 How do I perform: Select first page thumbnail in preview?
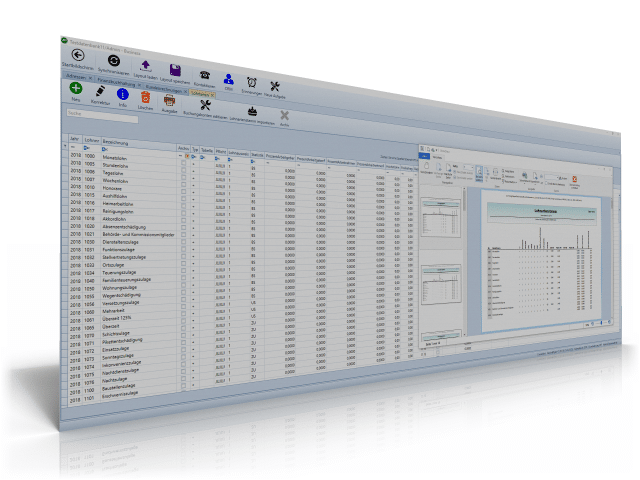(441, 217)
